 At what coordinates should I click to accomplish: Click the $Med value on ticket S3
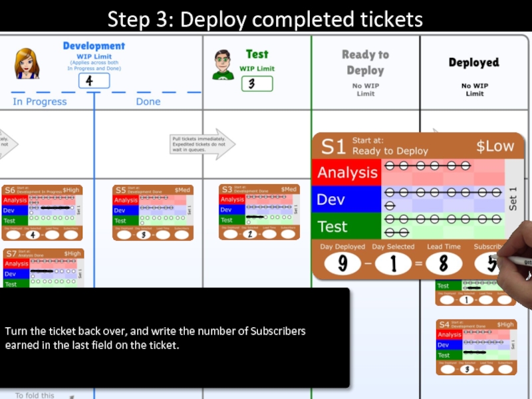click(x=289, y=190)
